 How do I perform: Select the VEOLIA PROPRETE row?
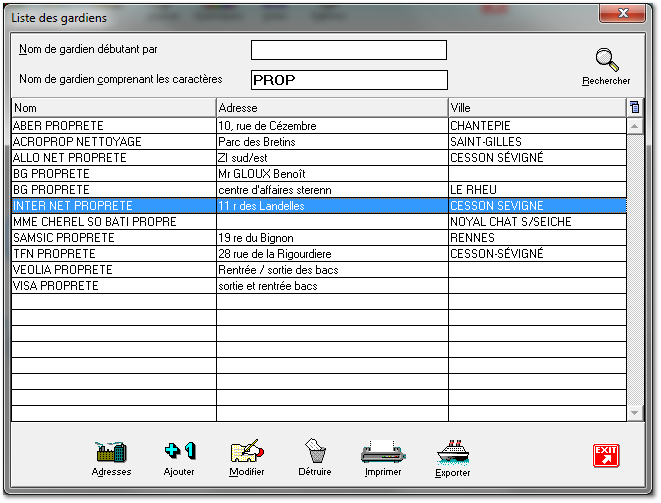(x=113, y=270)
